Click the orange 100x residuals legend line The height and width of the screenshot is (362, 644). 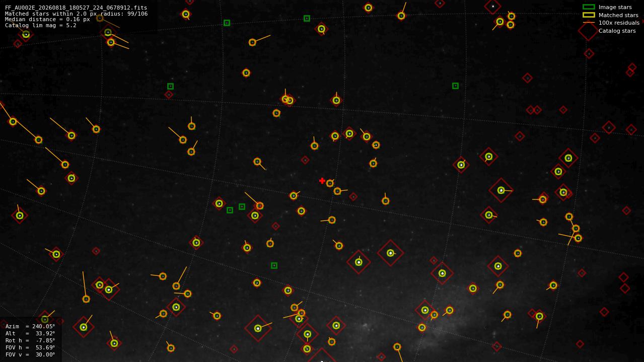click(589, 23)
